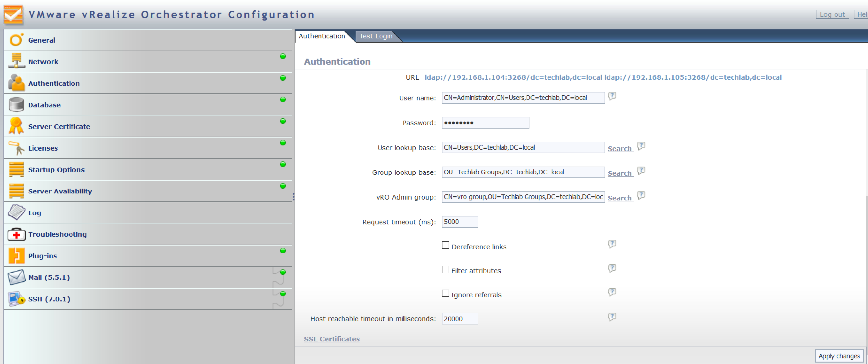Click help icon next to Group lookup base

[641, 171]
